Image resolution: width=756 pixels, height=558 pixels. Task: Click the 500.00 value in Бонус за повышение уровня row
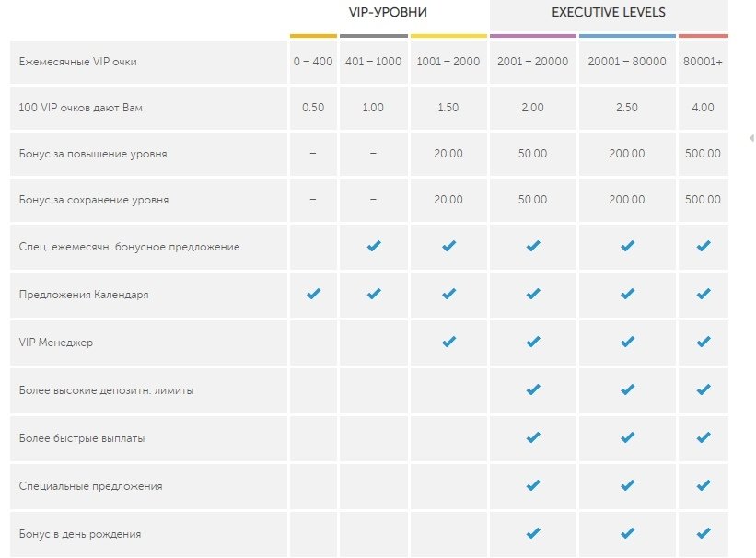[x=703, y=154]
